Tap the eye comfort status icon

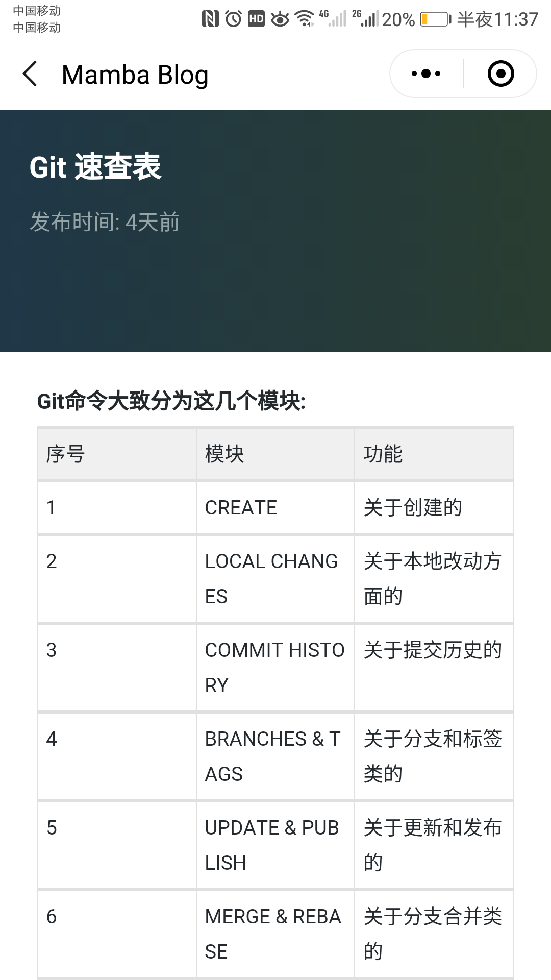(x=280, y=19)
